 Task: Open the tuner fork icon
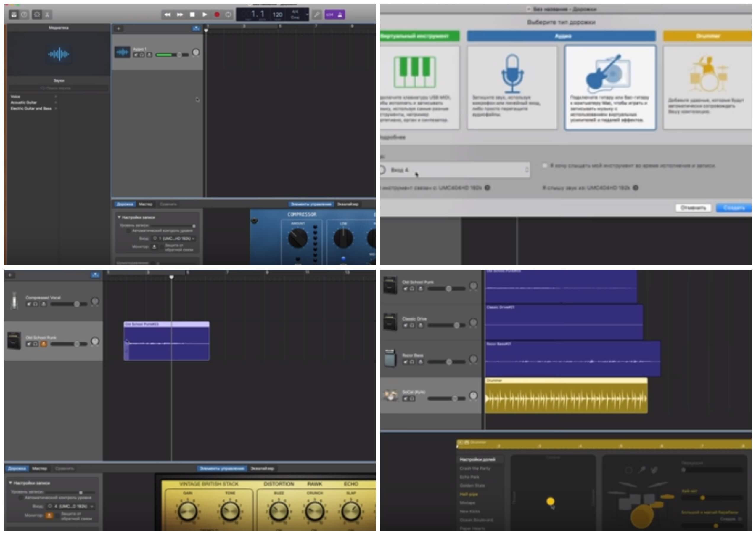click(x=316, y=15)
